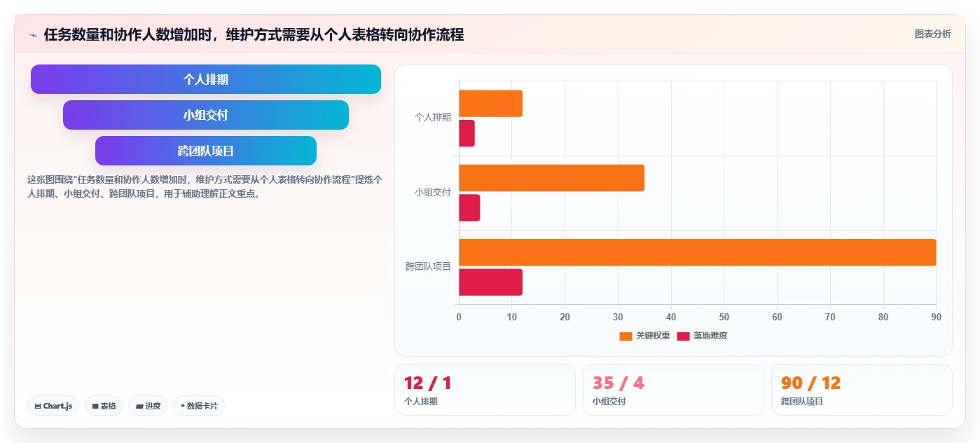Click the 表格 tag chip
The image size is (980, 443).
click(x=104, y=406)
